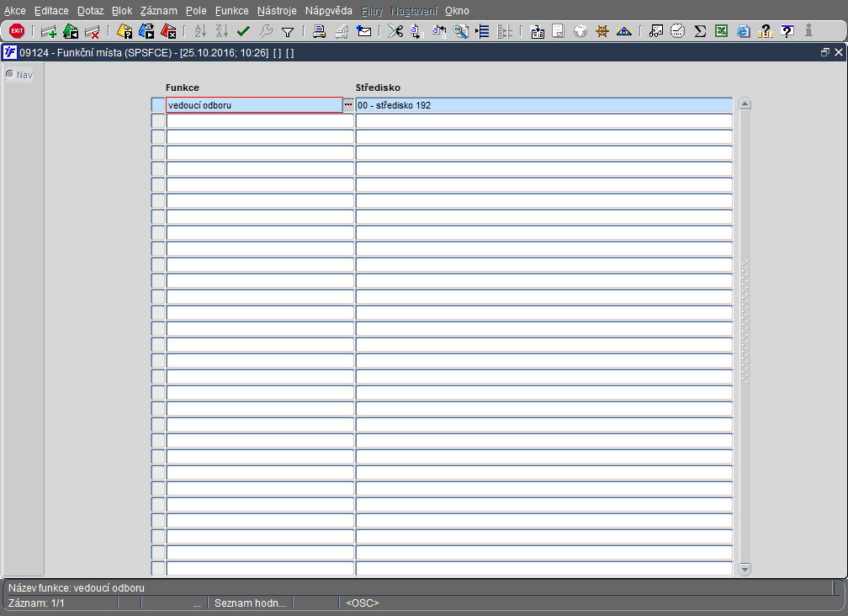Image resolution: width=848 pixels, height=616 pixels.
Task: Click the eye in triangle icon
Action: point(624,31)
